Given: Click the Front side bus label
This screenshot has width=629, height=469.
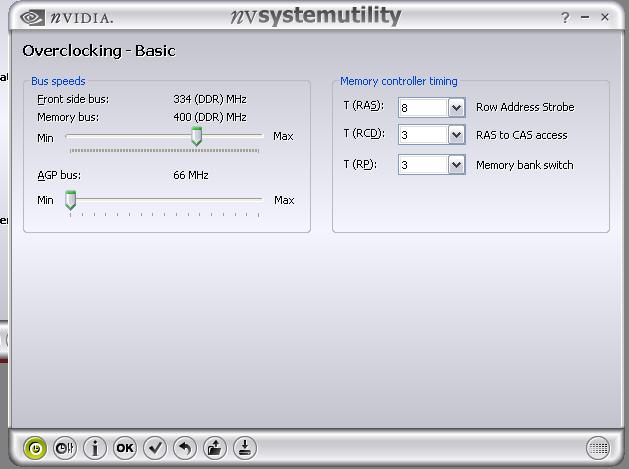Looking at the screenshot, I should coord(73,99).
